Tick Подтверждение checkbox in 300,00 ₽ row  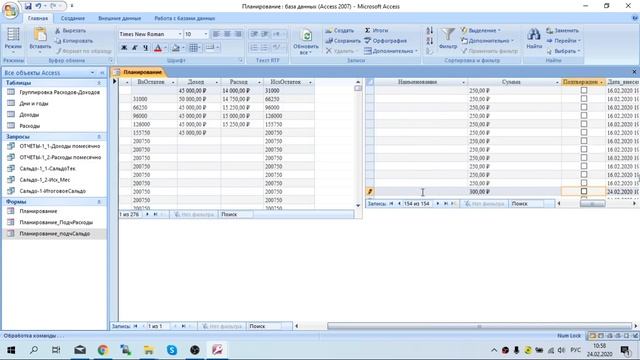click(584, 191)
